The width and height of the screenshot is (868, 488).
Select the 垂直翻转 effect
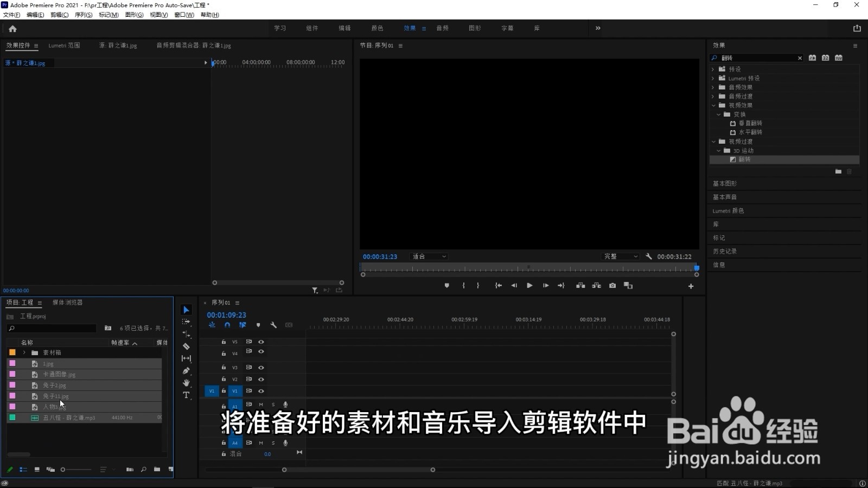[x=751, y=124]
